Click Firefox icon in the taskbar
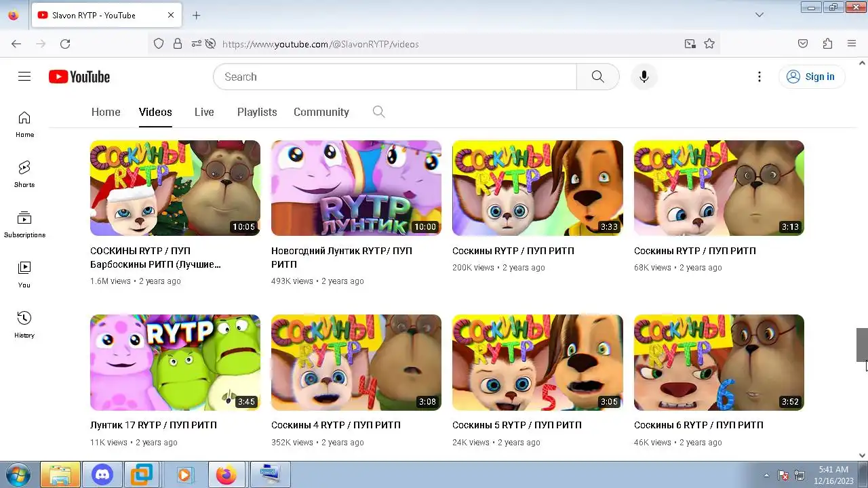The image size is (868, 488). point(226,475)
